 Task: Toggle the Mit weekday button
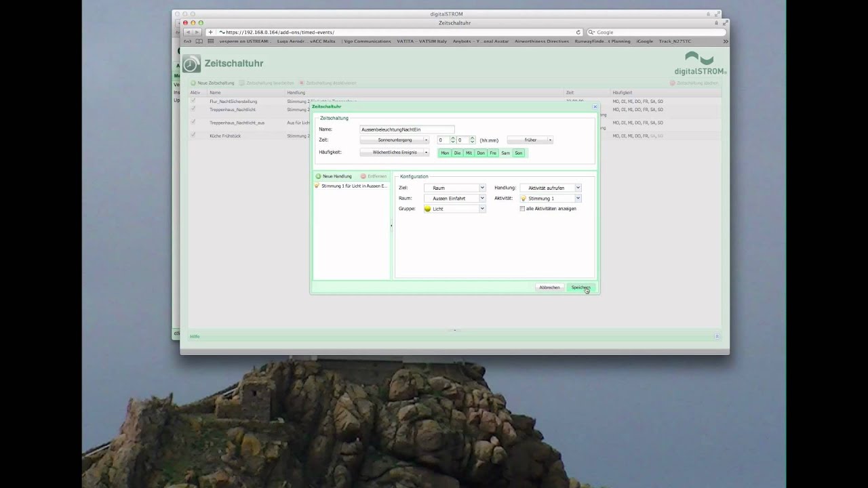[x=469, y=153]
